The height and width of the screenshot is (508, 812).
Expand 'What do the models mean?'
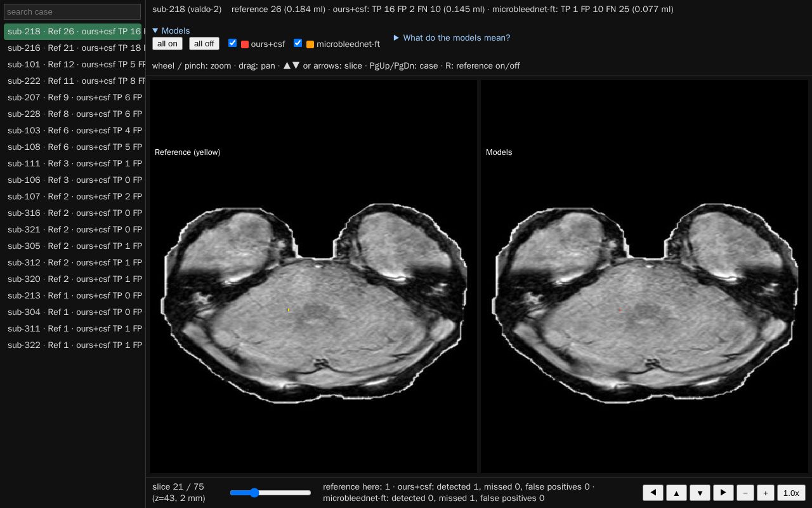point(452,38)
